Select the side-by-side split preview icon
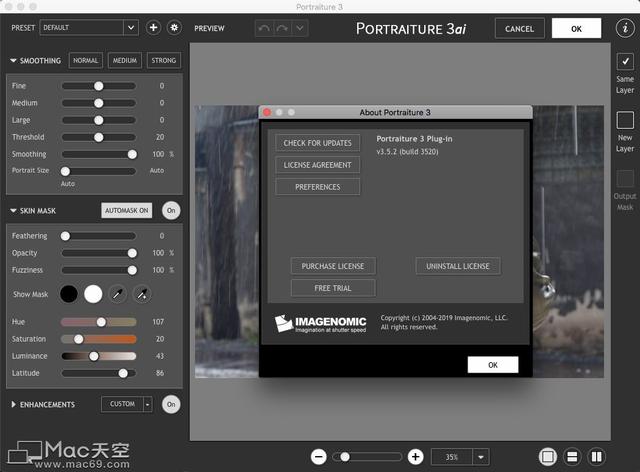 click(596, 456)
